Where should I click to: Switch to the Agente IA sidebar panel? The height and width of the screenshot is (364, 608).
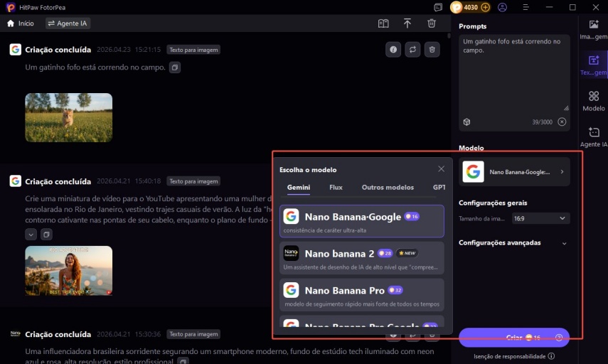click(594, 136)
